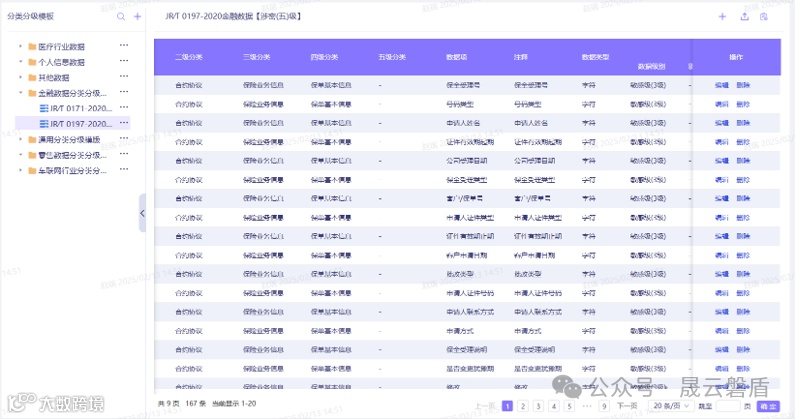Open the more menu for JR/T 0171-2020
The image size is (795, 419).
(x=124, y=108)
